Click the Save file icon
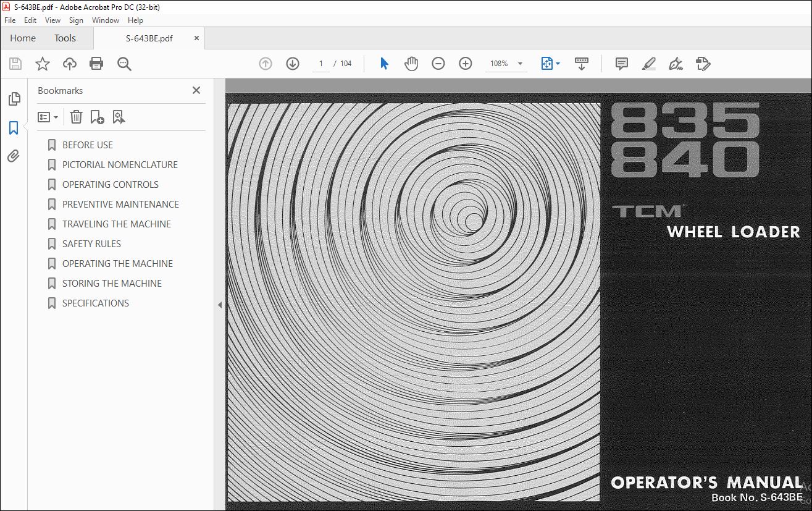The width and height of the screenshot is (812, 511). click(15, 64)
